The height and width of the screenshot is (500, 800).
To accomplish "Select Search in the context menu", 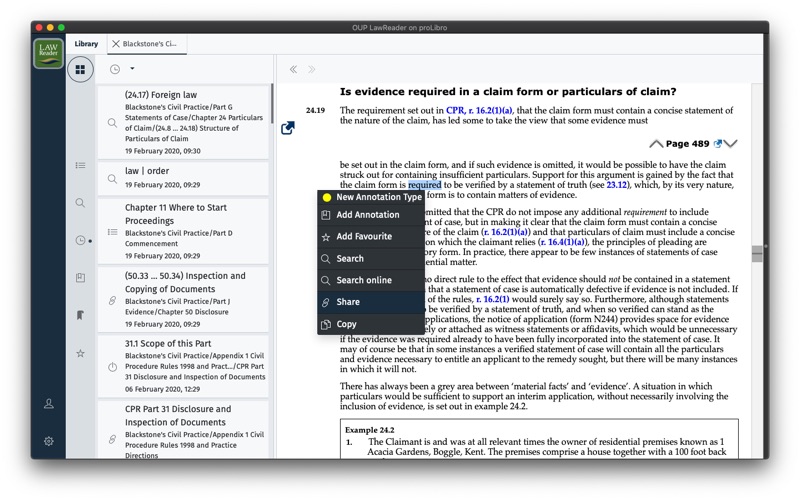I will pyautogui.click(x=370, y=259).
